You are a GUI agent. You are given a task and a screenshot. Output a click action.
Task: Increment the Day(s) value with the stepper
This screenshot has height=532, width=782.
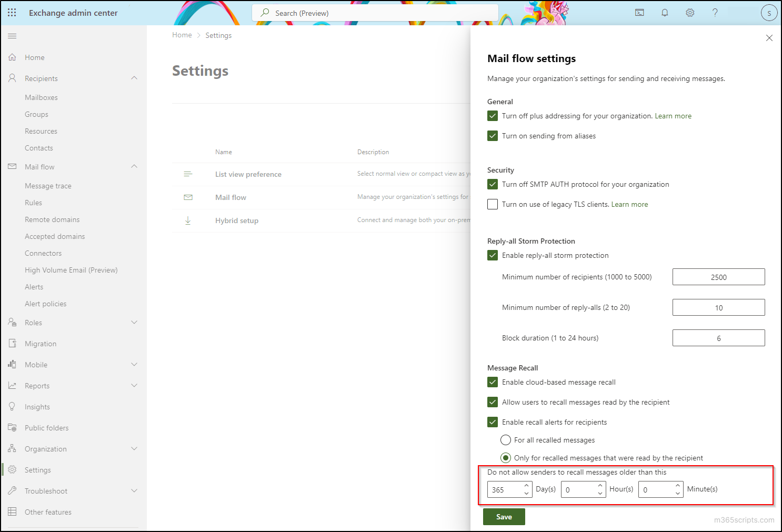[x=526, y=485]
